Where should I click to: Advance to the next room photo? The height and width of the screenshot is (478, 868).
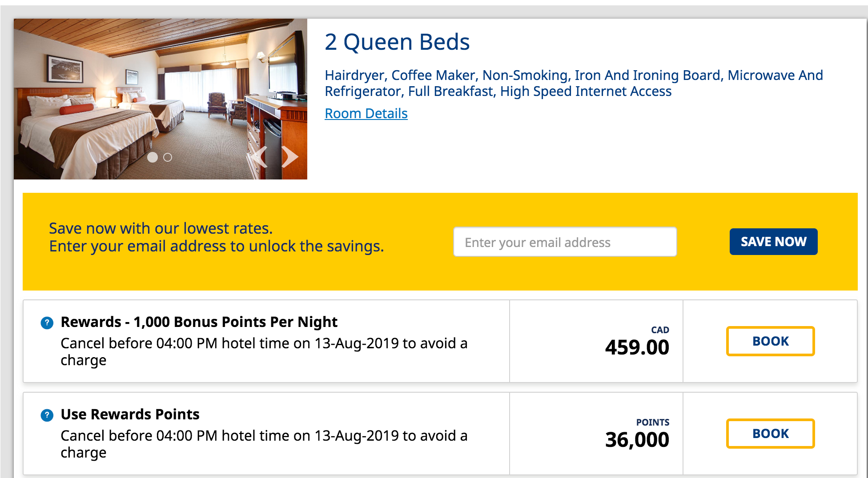[289, 157]
